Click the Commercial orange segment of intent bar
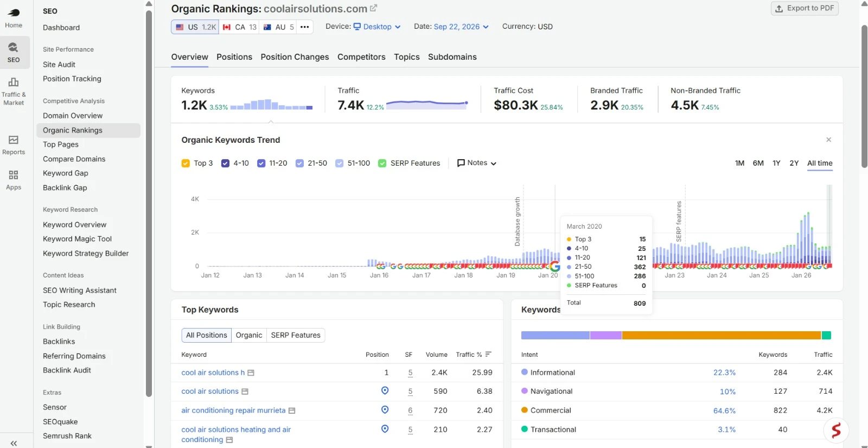 (x=721, y=335)
